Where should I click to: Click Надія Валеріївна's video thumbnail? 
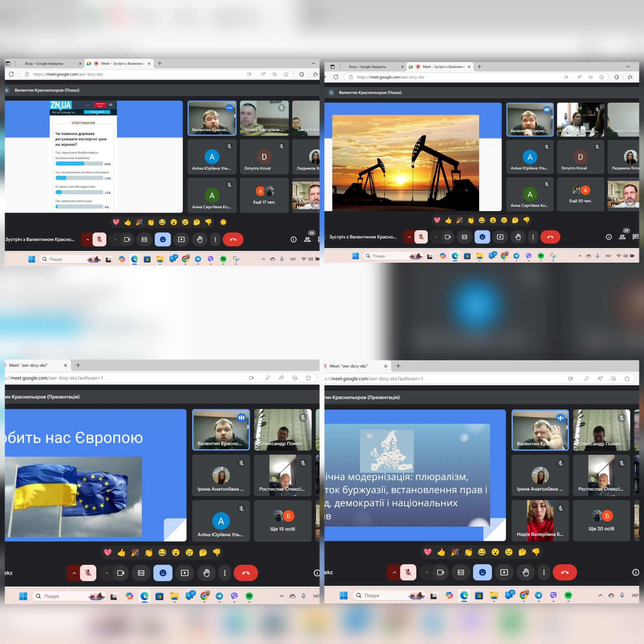pos(540,521)
